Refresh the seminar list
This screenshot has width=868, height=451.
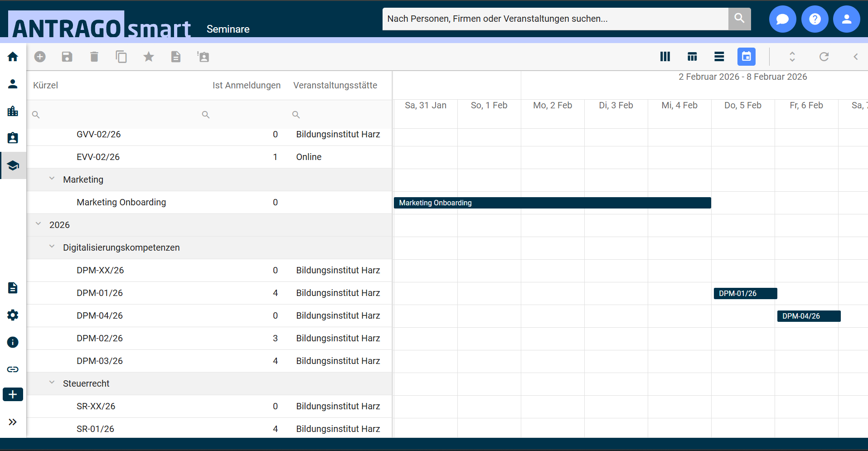(824, 57)
